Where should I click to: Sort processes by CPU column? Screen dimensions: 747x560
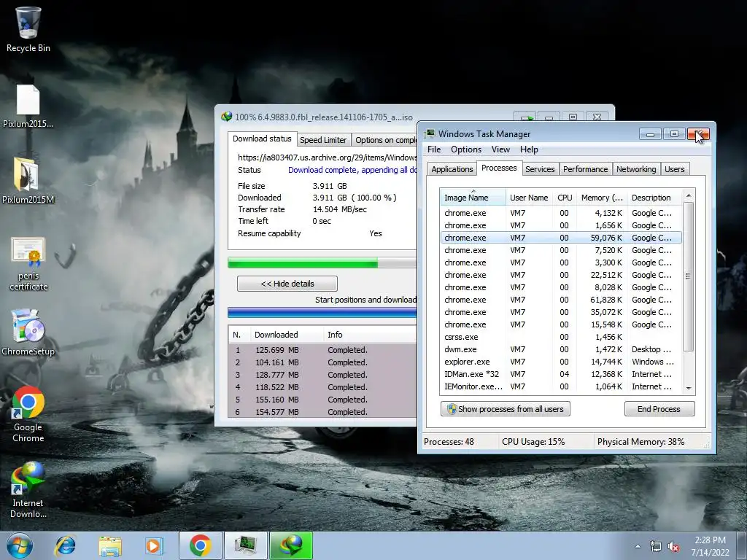tap(565, 198)
